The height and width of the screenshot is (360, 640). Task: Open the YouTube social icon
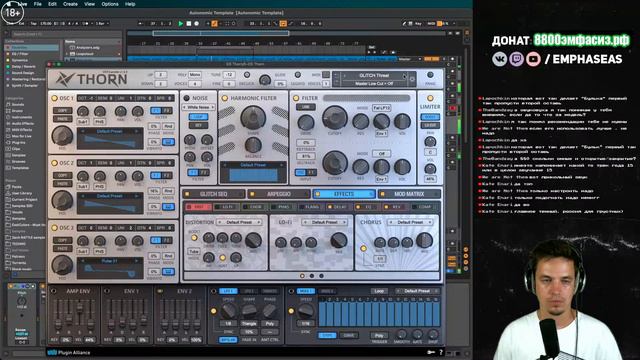(x=533, y=59)
